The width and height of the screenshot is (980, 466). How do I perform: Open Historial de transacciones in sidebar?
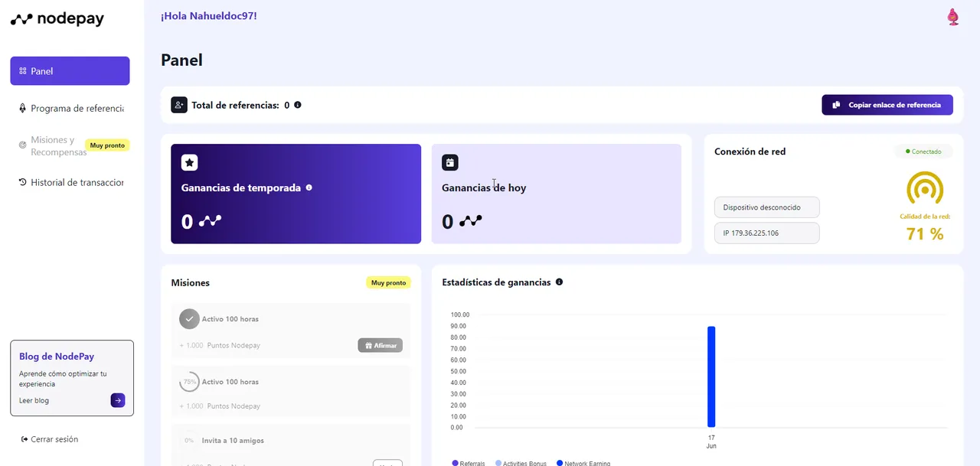pyautogui.click(x=70, y=182)
